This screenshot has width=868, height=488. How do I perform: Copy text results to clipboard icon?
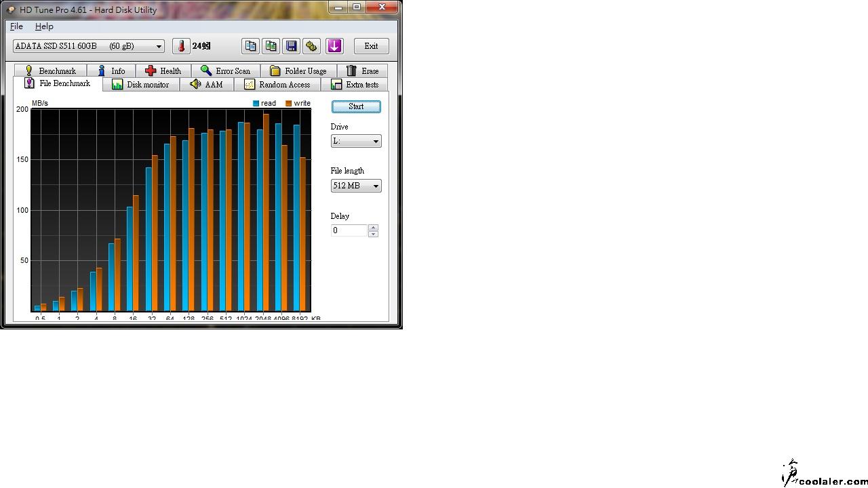point(251,46)
